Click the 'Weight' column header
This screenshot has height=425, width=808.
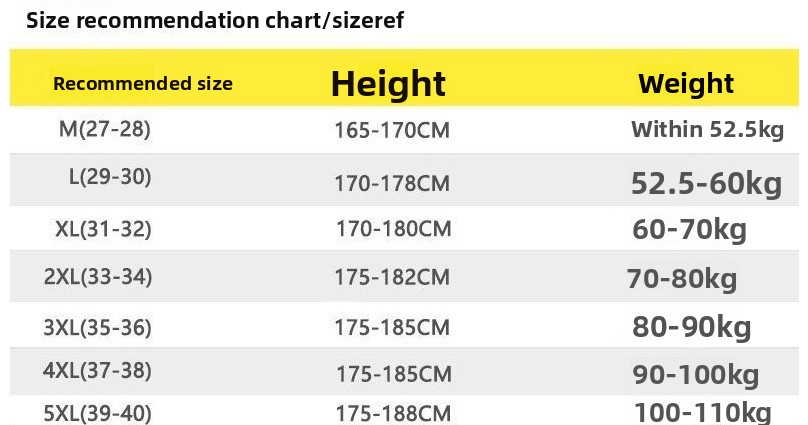pos(686,83)
